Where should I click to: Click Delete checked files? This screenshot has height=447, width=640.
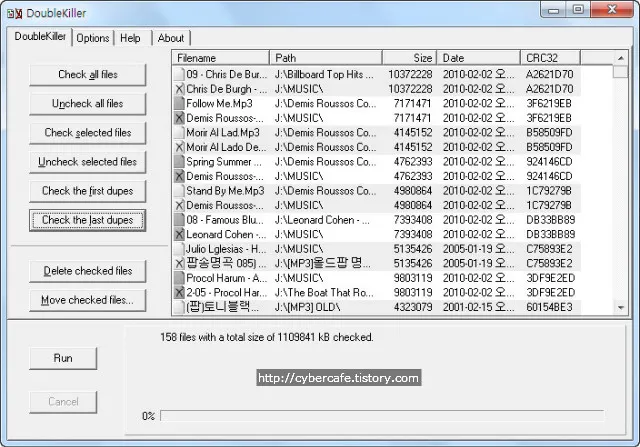click(88, 271)
